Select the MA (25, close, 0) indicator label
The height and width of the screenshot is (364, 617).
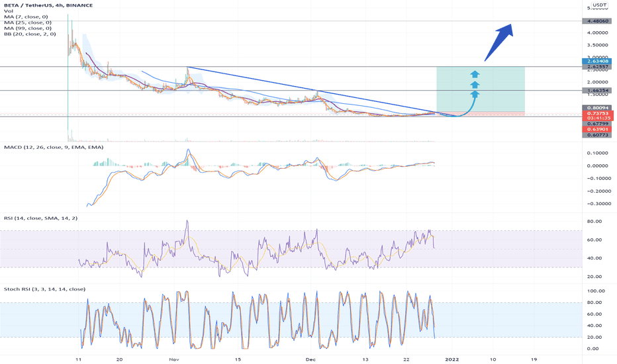28,23
